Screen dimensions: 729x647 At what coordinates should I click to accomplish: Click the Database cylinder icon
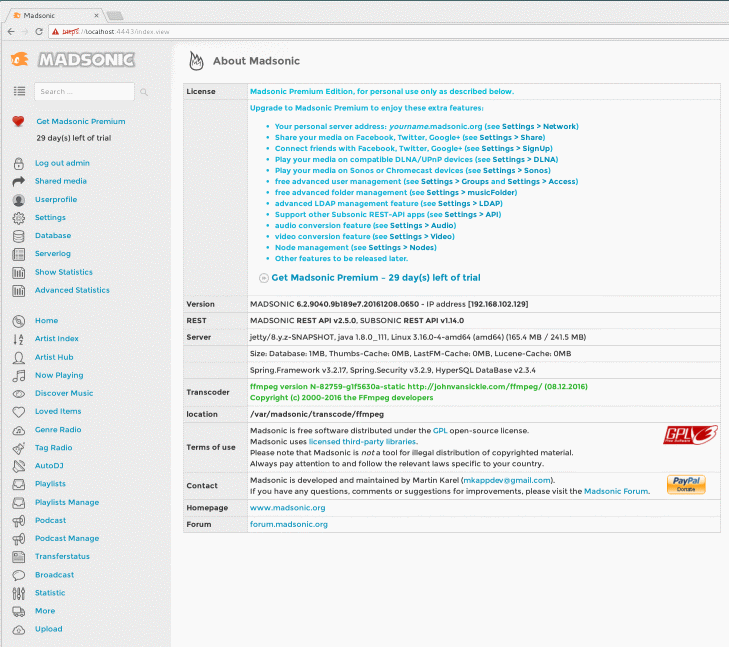18,236
